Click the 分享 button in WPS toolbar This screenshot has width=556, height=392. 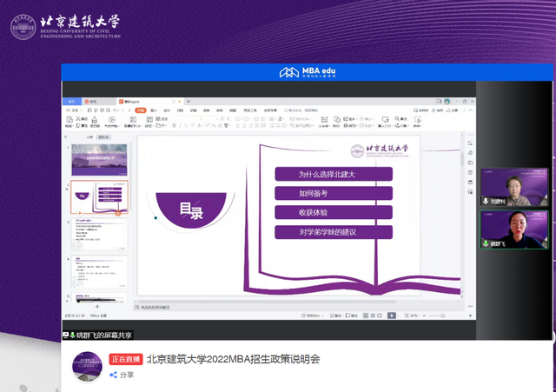point(452,110)
